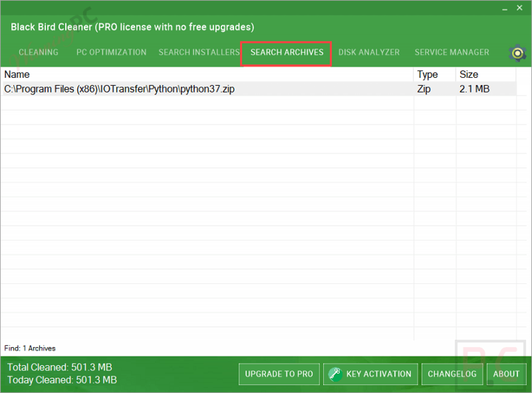Sort archives by Name column
This screenshot has height=393, width=532.
pos(17,74)
